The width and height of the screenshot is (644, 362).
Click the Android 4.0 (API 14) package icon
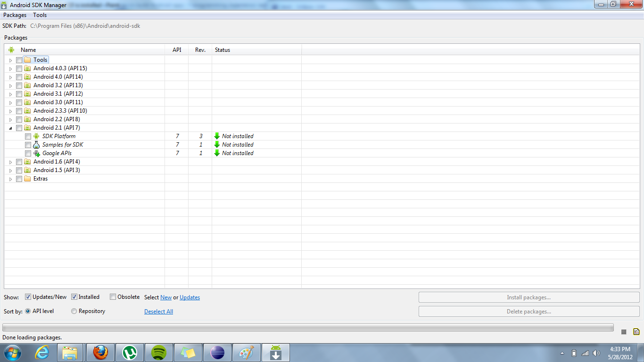click(x=27, y=77)
